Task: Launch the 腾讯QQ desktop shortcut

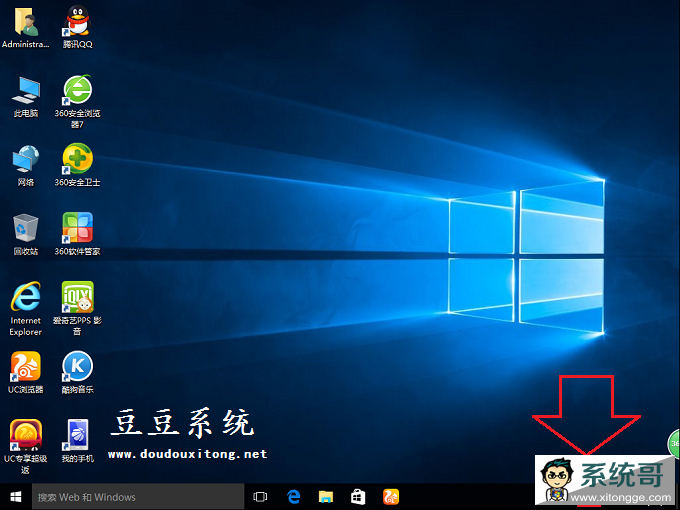Action: coord(77,22)
